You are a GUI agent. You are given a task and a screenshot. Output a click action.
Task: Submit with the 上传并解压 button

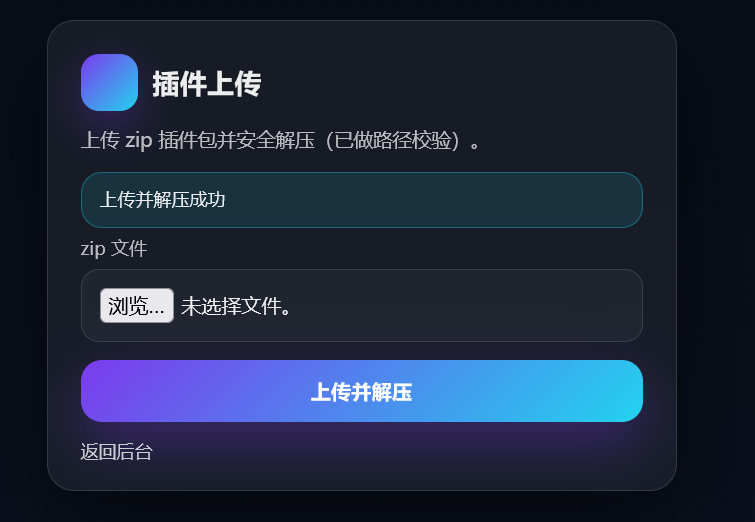(362, 391)
